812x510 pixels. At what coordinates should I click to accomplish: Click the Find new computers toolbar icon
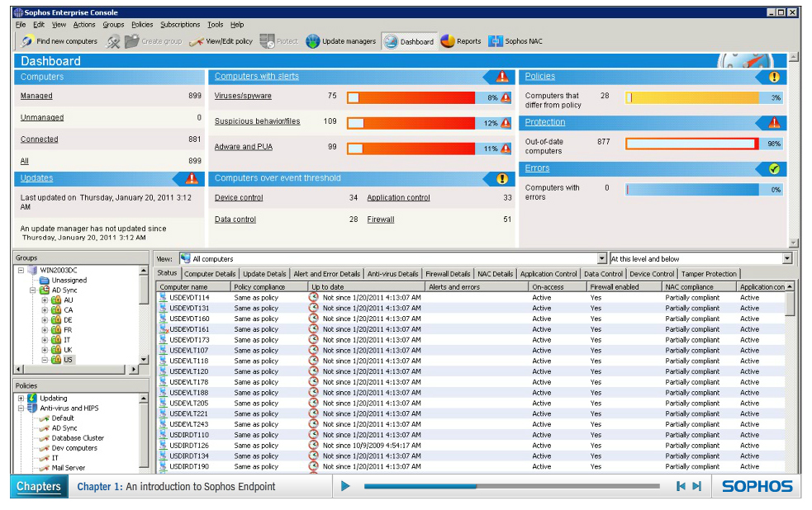(27, 41)
